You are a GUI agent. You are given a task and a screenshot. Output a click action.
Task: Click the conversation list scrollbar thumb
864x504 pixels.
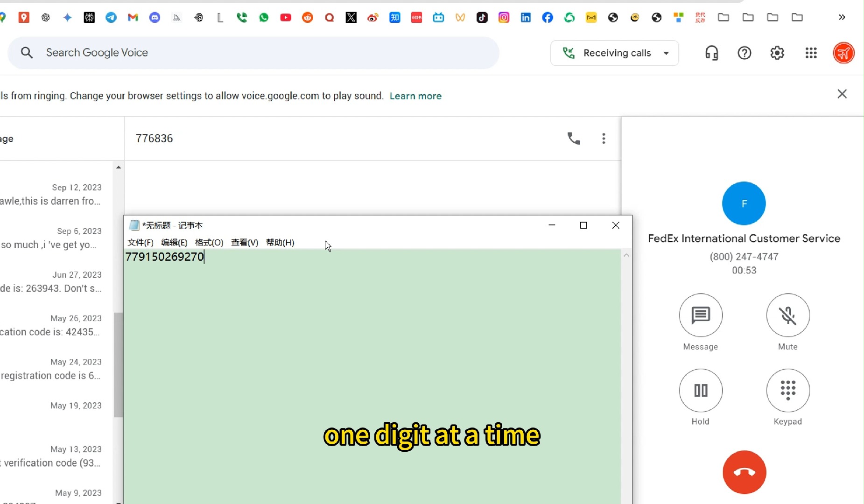coord(118,364)
